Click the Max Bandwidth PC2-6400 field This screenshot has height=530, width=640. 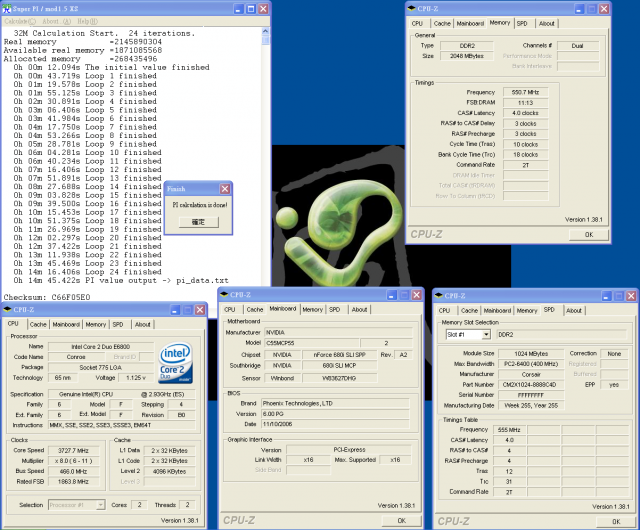click(531, 364)
